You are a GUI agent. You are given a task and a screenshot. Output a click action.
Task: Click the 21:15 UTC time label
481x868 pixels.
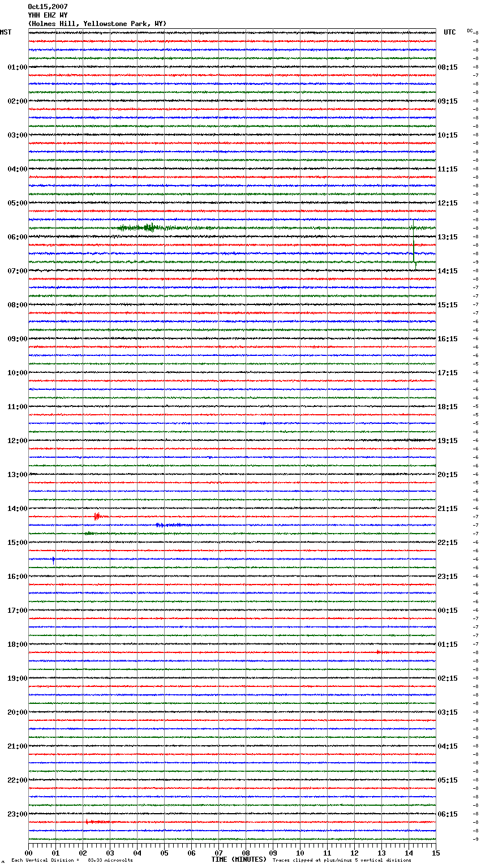tap(448, 509)
